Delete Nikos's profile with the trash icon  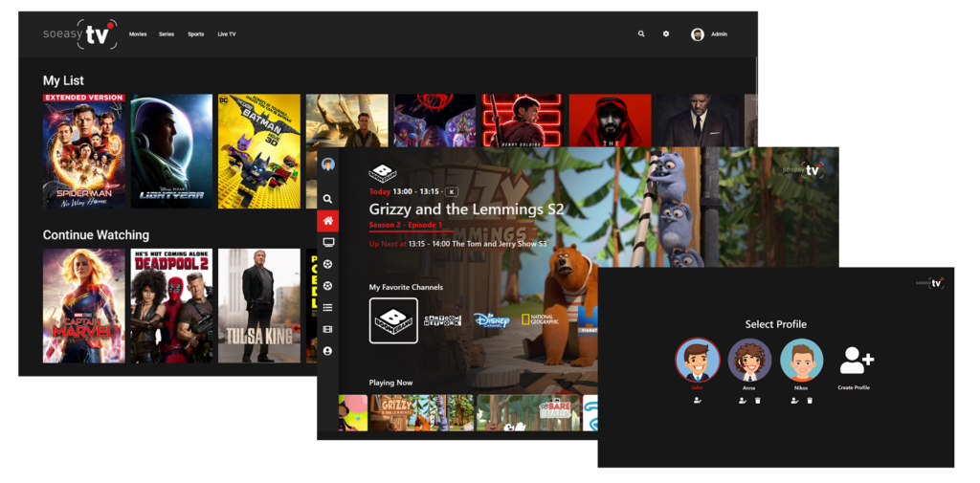coord(810,401)
